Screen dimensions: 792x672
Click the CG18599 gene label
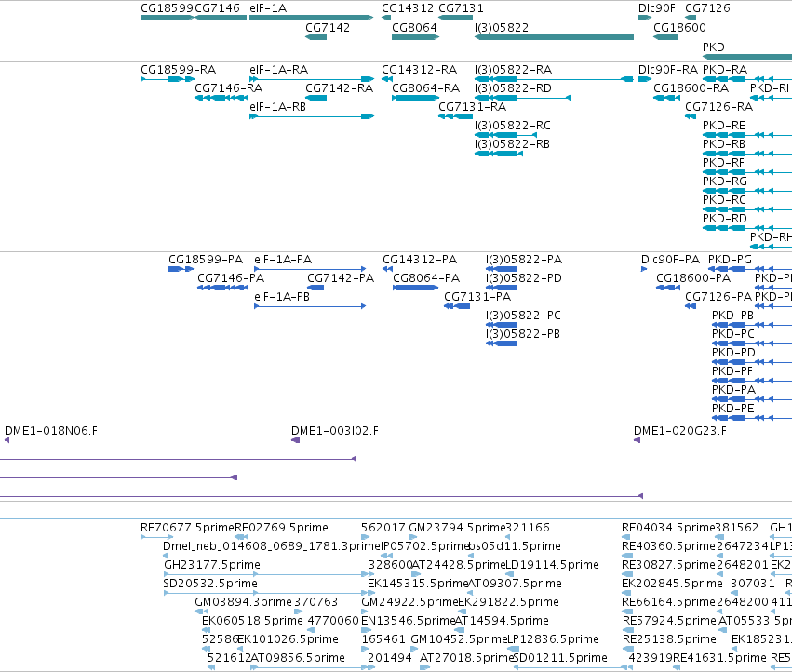pyautogui.click(x=168, y=8)
